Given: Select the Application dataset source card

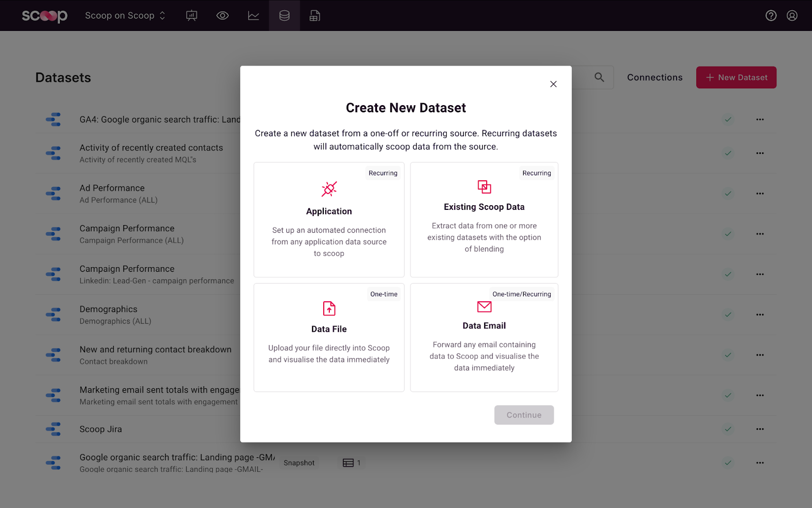Looking at the screenshot, I should tap(329, 219).
